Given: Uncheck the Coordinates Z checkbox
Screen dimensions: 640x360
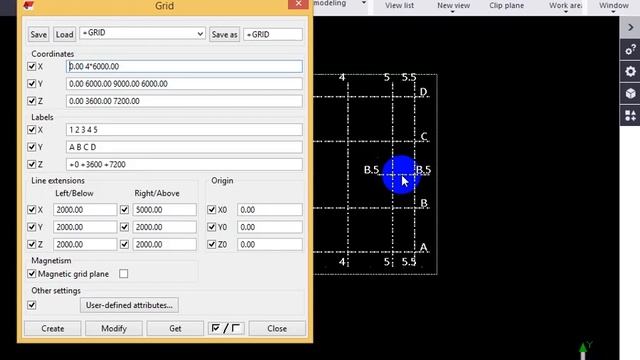Looking at the screenshot, I should 31,101.
